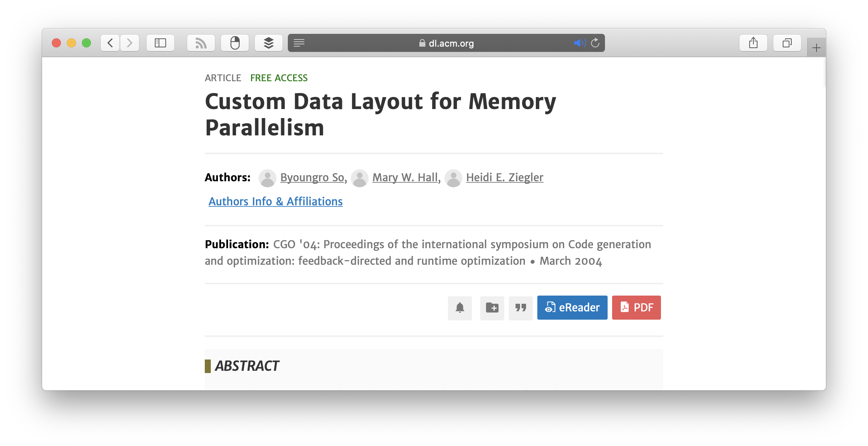This screenshot has height=446, width=868.
Task: Expand Authors Info & Affiliations
Action: tap(275, 202)
